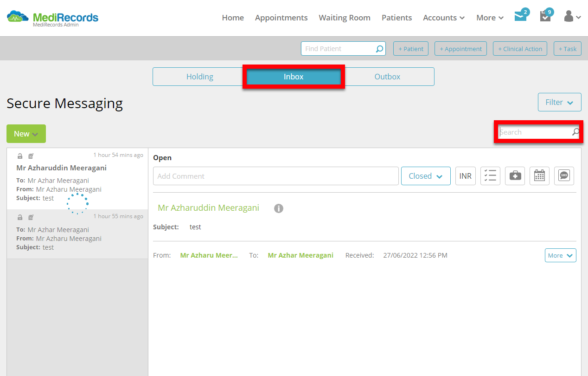The width and height of the screenshot is (588, 376).
Task: Open the mail envelope notifications icon
Action: tap(521, 17)
